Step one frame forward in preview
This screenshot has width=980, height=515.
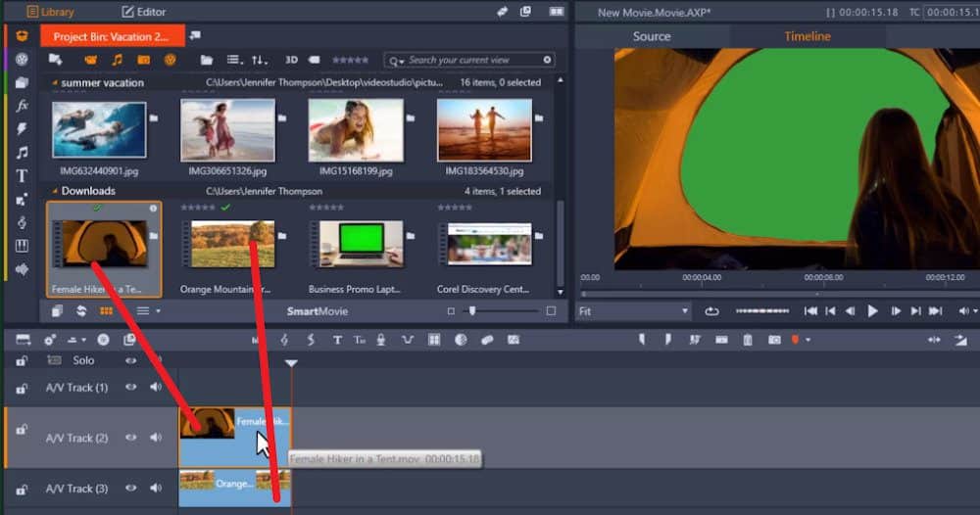[895, 311]
